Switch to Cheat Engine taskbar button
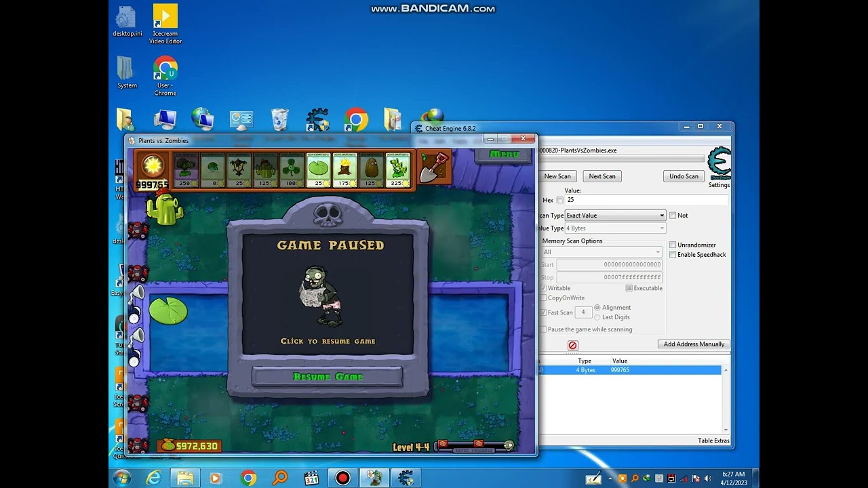The height and width of the screenshot is (488, 868). [x=406, y=478]
